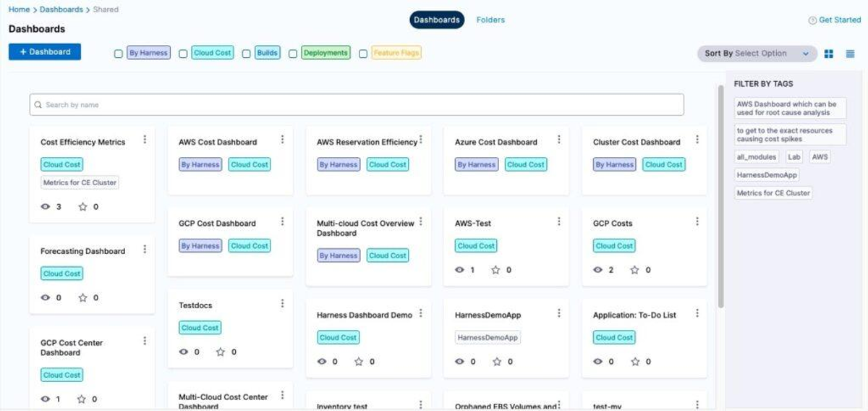
Task: Filter by exact resources causing cost spikes tag
Action: click(790, 135)
